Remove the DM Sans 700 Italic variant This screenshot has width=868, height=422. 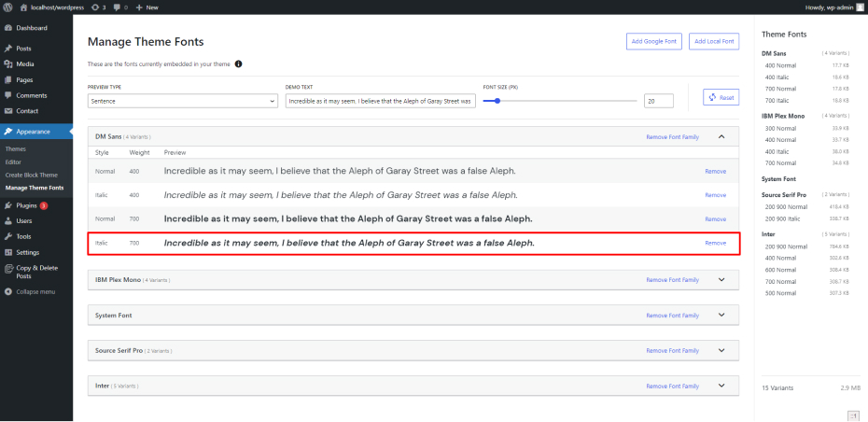[x=715, y=243]
